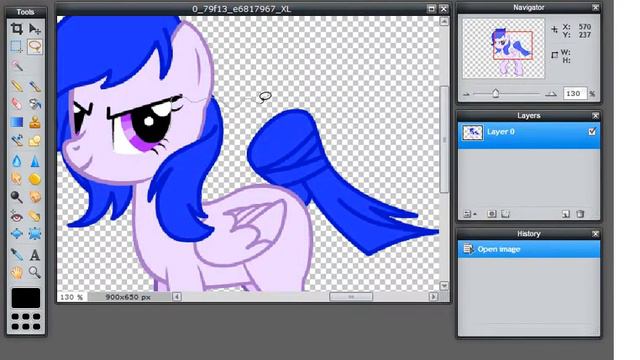Open layer styles in Layers panel
640x360 pixels.
tap(505, 214)
